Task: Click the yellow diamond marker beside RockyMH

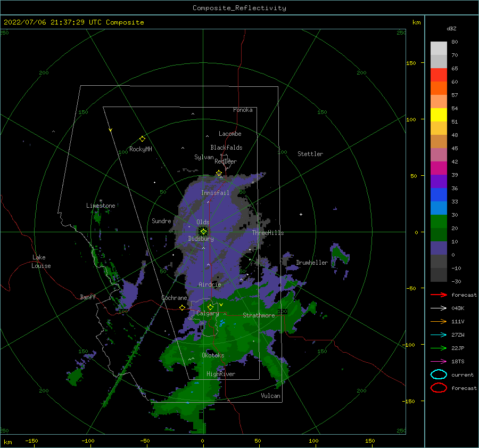Action: coord(142,139)
